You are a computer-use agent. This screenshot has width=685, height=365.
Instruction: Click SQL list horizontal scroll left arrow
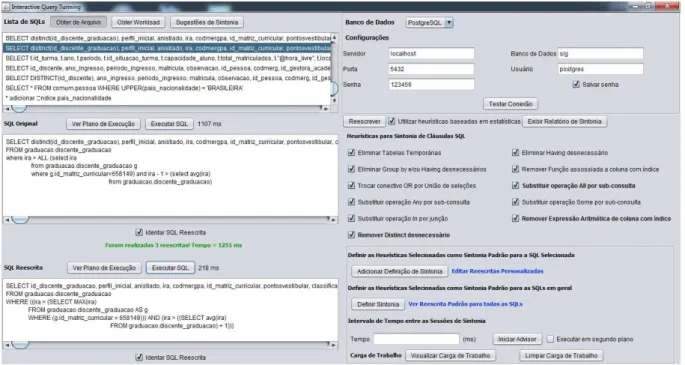[x=7, y=108]
